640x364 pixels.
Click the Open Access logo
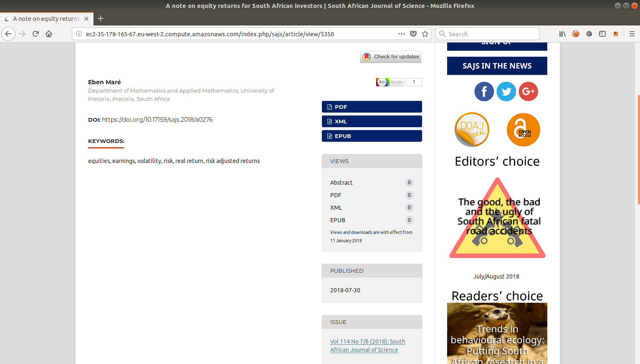[x=523, y=130]
